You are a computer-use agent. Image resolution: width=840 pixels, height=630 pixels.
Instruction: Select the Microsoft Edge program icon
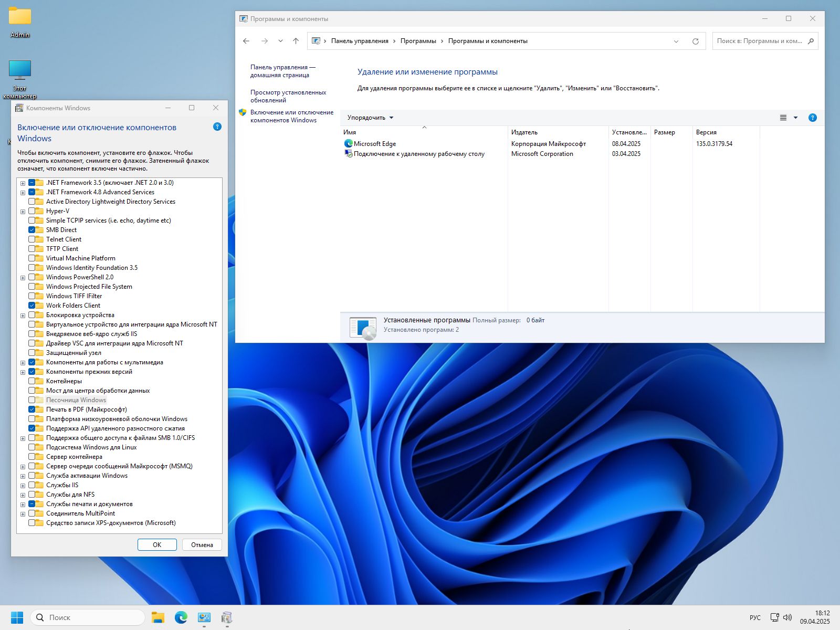[348, 143]
